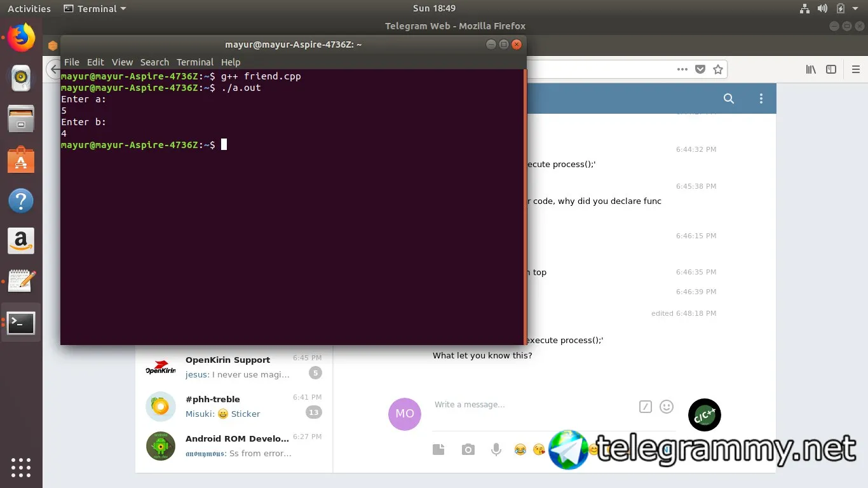Maximize the Terminal window
Image resolution: width=868 pixels, height=488 pixels.
pyautogui.click(x=504, y=44)
